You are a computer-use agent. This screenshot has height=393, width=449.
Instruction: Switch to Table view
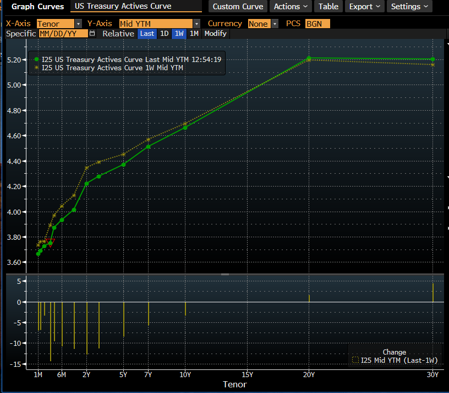click(328, 6)
